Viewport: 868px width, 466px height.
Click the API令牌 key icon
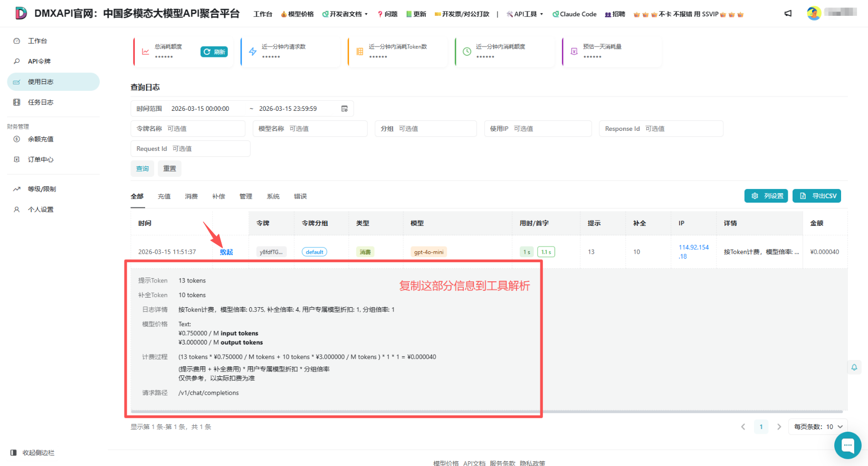click(x=17, y=61)
